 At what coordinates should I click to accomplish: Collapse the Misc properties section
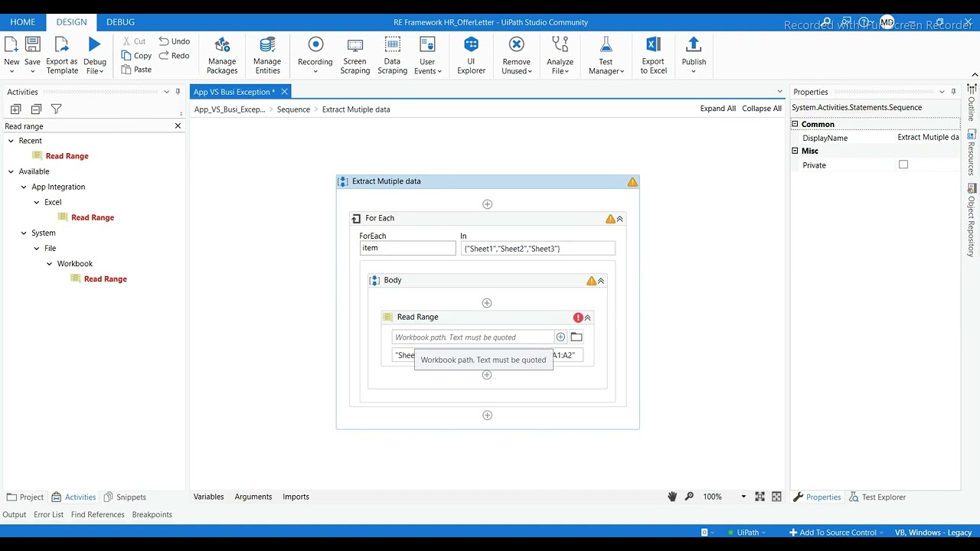(795, 151)
